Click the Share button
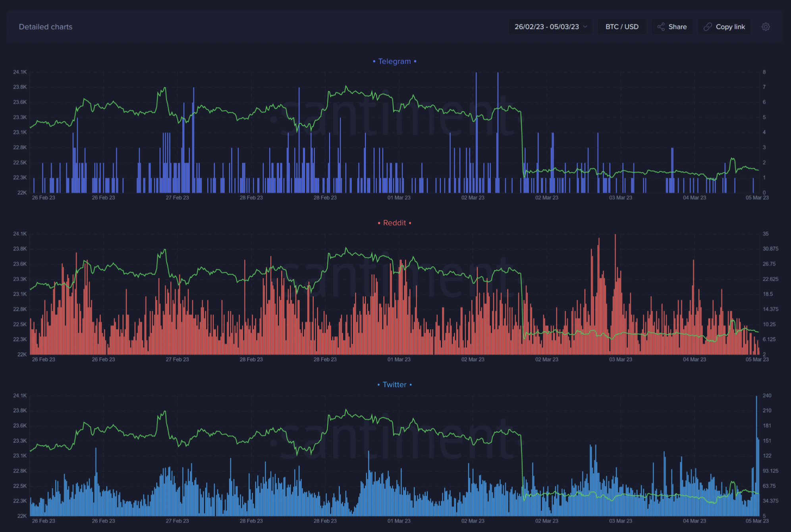The width and height of the screenshot is (791, 532). [672, 27]
